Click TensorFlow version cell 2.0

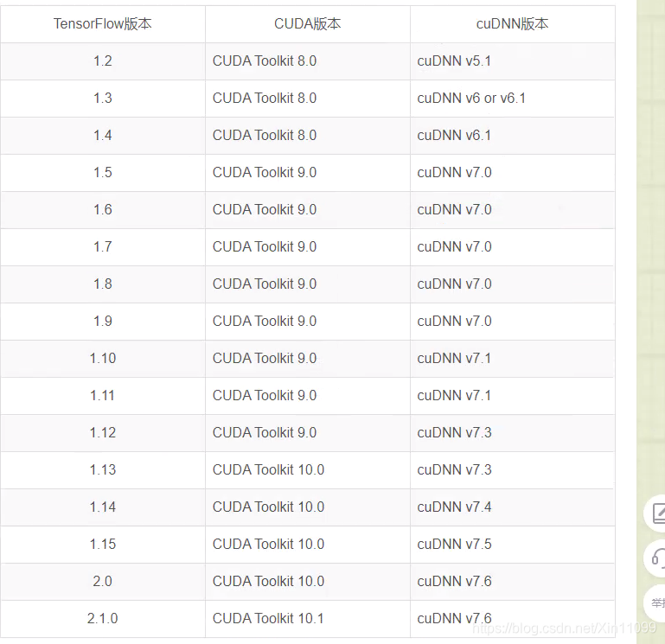click(x=103, y=581)
